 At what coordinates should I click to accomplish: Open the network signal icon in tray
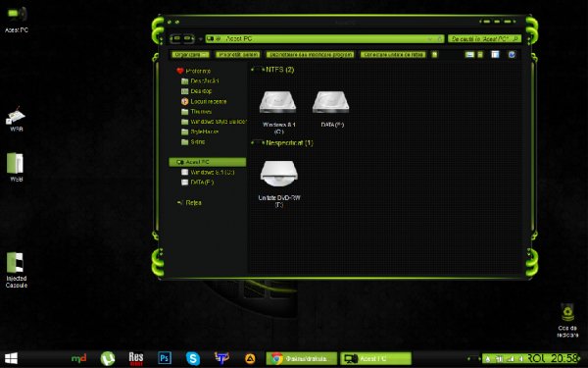[510, 359]
